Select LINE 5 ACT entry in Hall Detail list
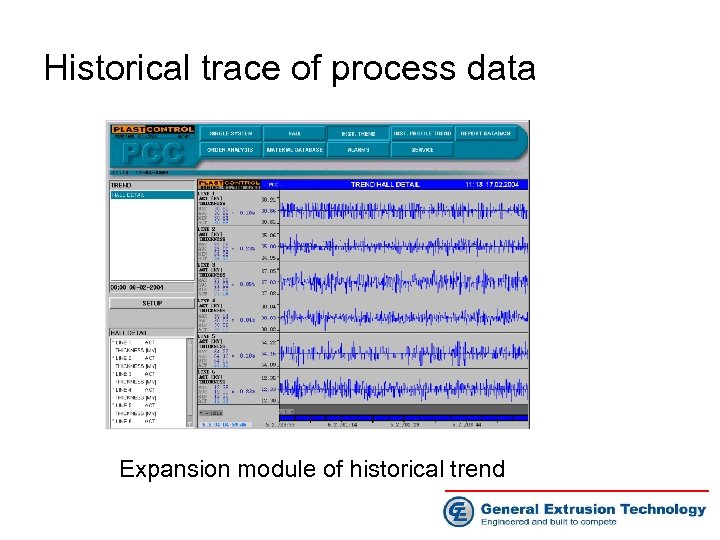 tap(135, 405)
